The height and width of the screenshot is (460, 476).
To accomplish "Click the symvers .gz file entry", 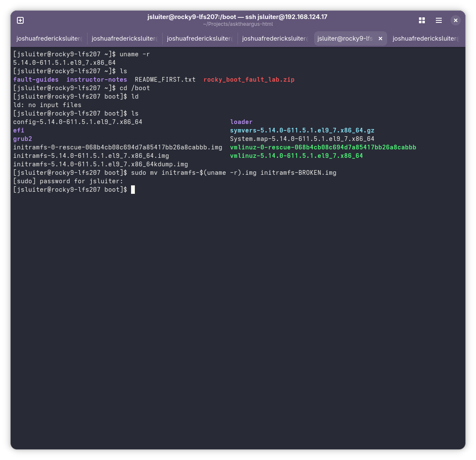I will (302, 130).
